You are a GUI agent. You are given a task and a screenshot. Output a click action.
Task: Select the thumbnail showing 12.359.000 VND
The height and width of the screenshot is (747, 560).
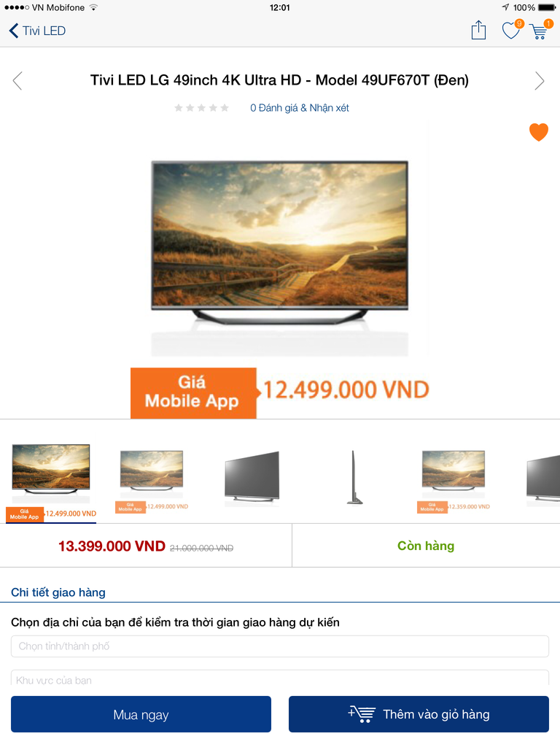click(454, 481)
